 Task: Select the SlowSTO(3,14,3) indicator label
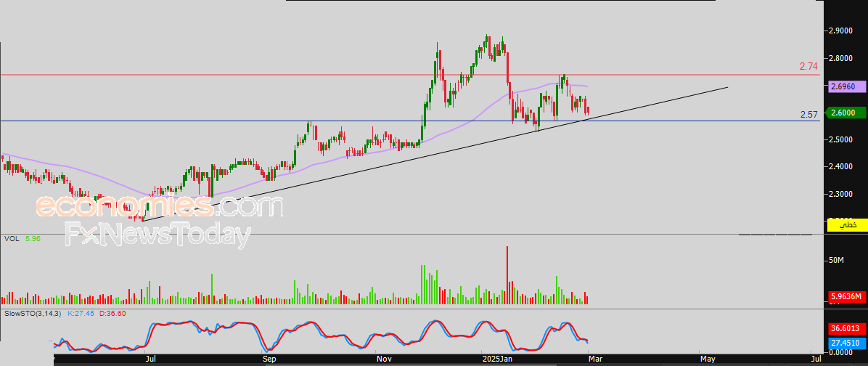[33, 314]
